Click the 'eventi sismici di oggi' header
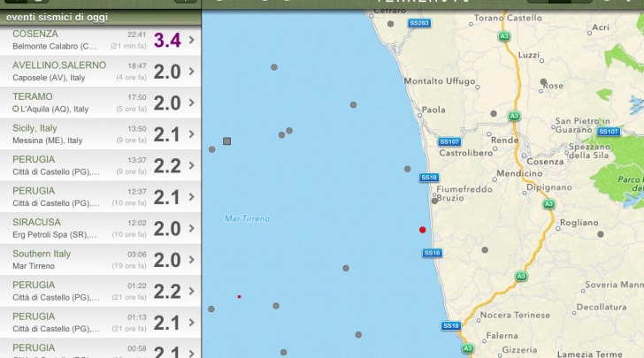644x358 pixels. point(100,18)
